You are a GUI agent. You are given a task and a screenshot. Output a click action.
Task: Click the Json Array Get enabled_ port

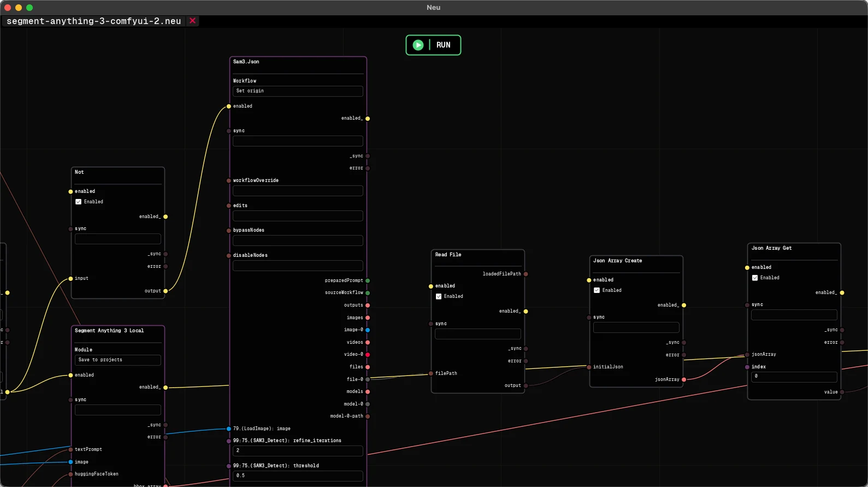842,293
